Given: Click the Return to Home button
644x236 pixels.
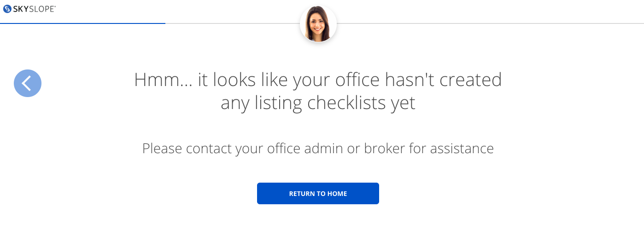Looking at the screenshot, I should pos(318,194).
